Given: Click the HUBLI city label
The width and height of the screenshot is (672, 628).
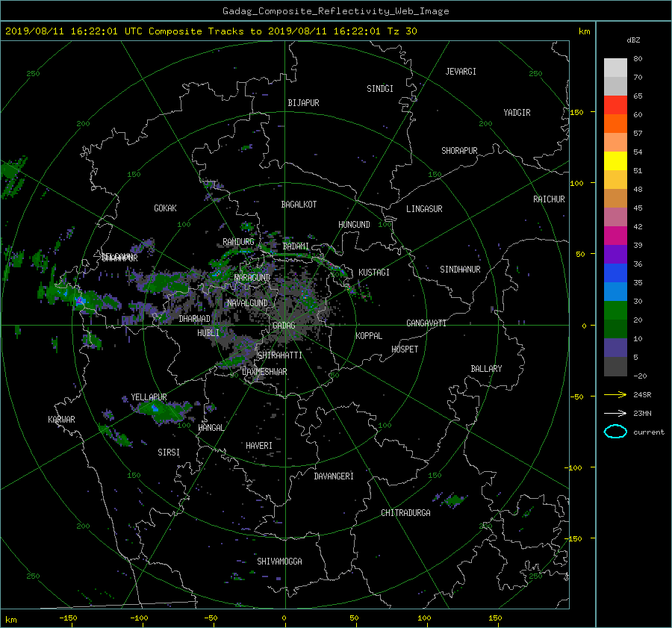Looking at the screenshot, I should (208, 332).
